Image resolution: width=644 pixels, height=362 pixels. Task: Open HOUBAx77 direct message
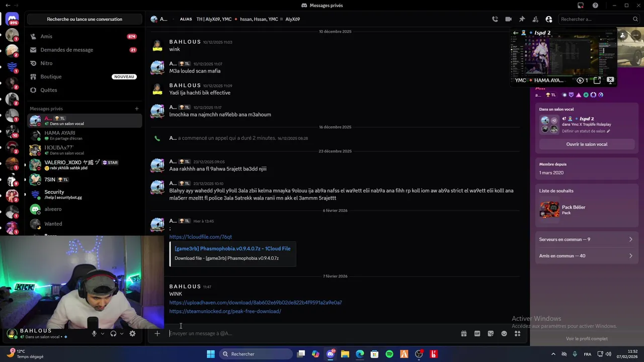click(85, 150)
